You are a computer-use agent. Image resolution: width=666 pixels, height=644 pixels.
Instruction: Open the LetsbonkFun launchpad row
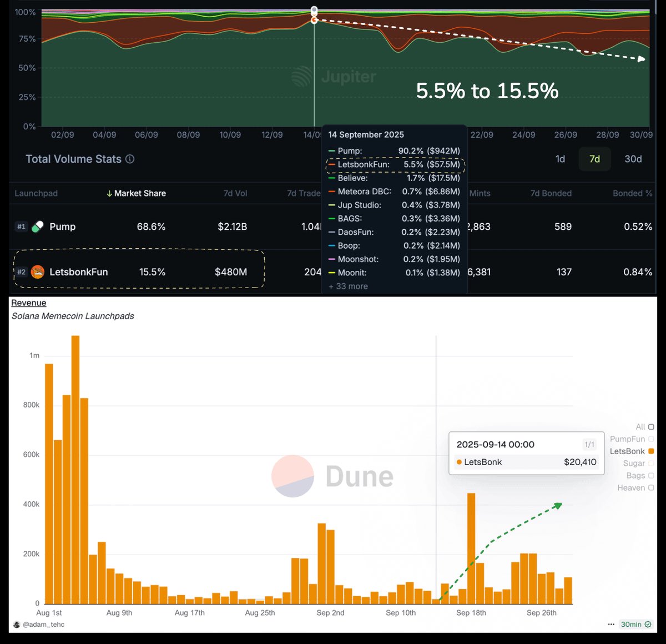point(332,272)
